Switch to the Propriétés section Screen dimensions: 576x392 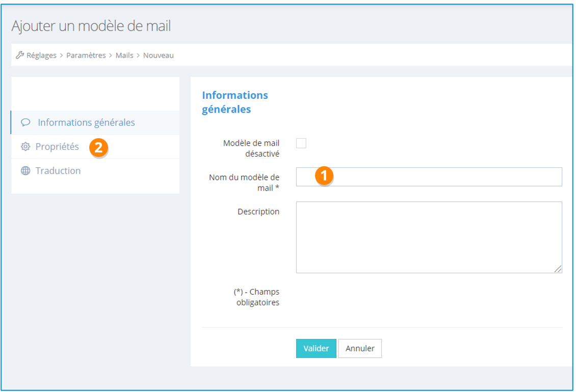tap(57, 147)
